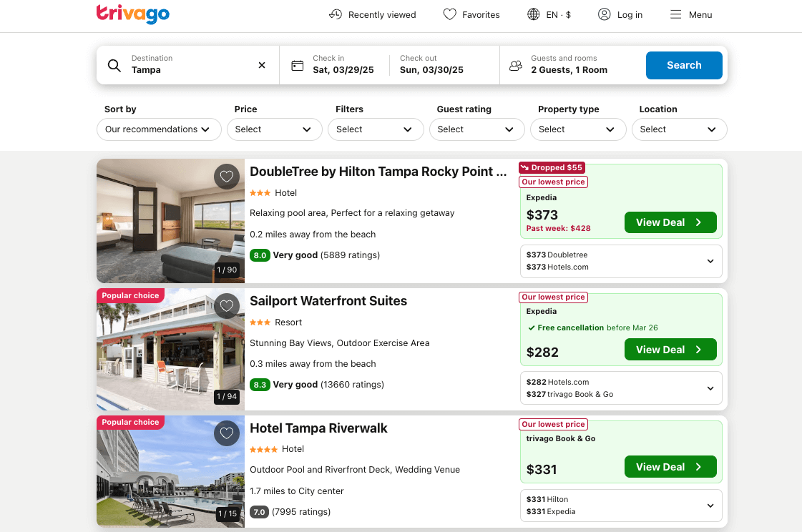Open Recently viewed via the clock icon

click(335, 14)
